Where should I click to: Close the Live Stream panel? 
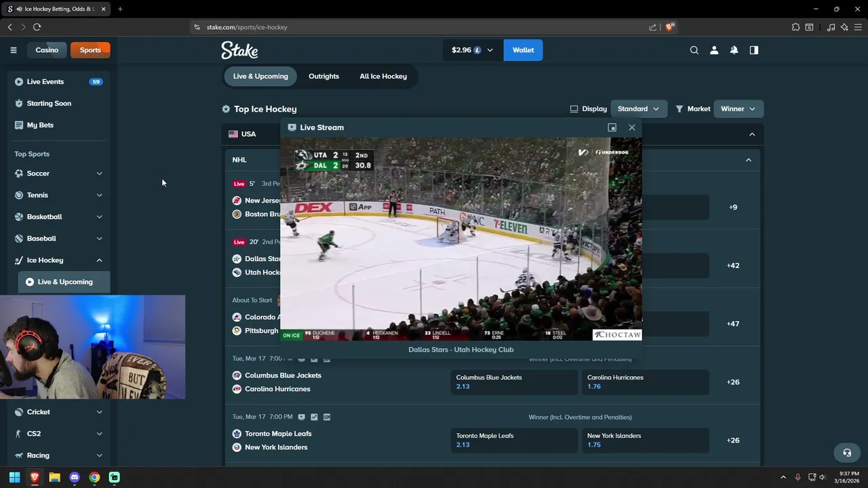click(632, 127)
